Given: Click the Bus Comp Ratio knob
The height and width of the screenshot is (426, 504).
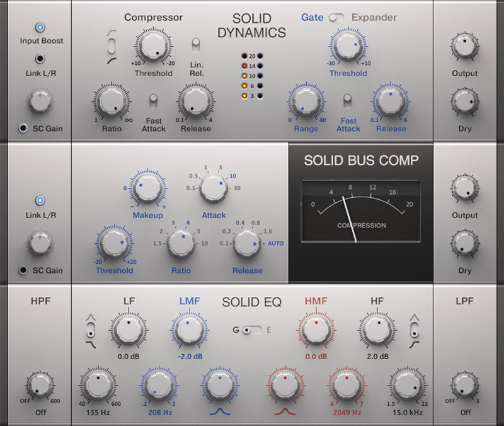Looking at the screenshot, I should coord(181,243).
